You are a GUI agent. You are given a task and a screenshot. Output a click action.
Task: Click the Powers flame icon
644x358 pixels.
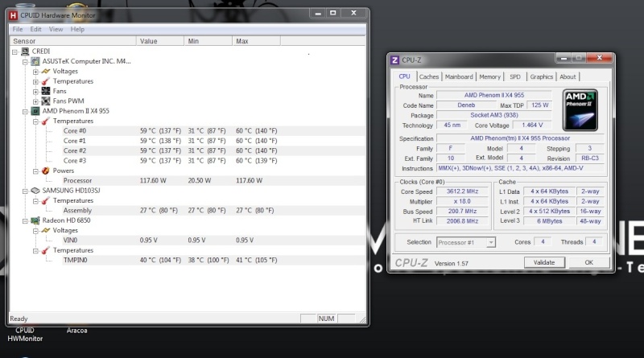pyautogui.click(x=46, y=171)
